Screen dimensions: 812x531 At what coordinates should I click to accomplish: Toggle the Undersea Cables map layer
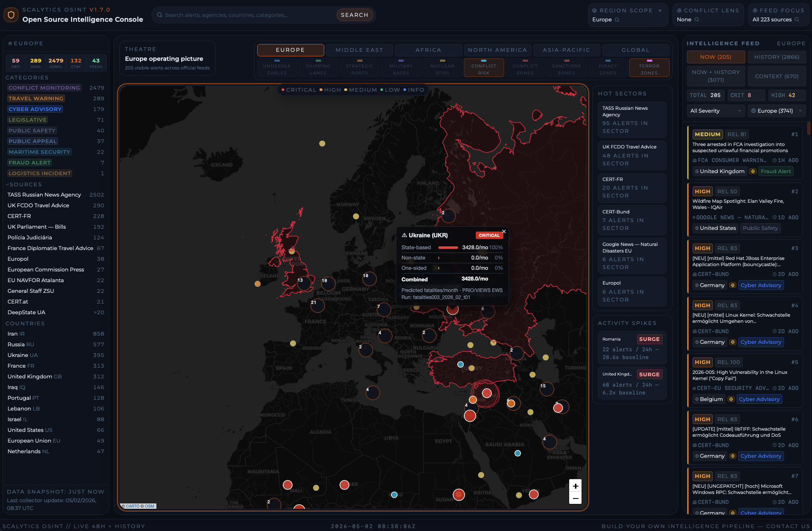point(277,67)
